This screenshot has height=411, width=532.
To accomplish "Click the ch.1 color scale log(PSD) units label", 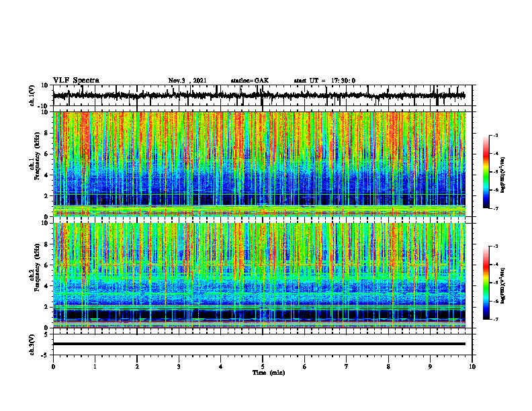I will point(503,175).
